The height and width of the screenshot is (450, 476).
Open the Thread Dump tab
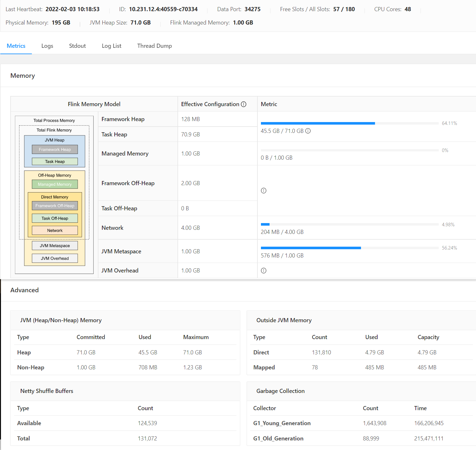pos(155,46)
